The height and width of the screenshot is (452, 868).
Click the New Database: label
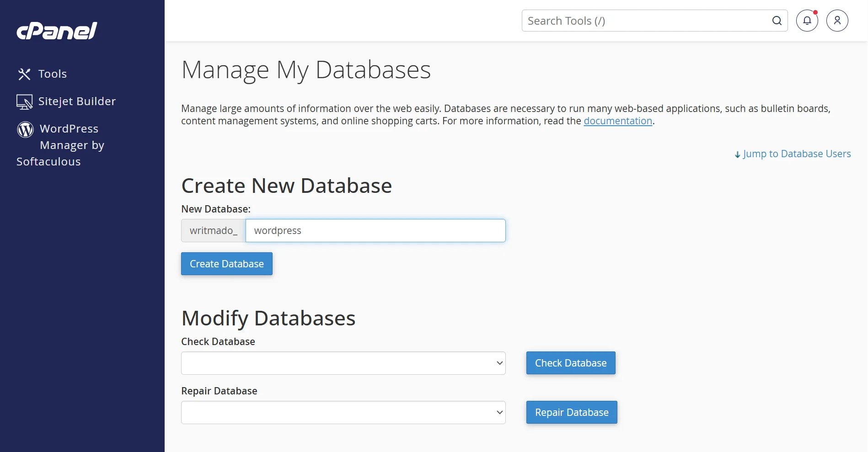[x=216, y=209]
